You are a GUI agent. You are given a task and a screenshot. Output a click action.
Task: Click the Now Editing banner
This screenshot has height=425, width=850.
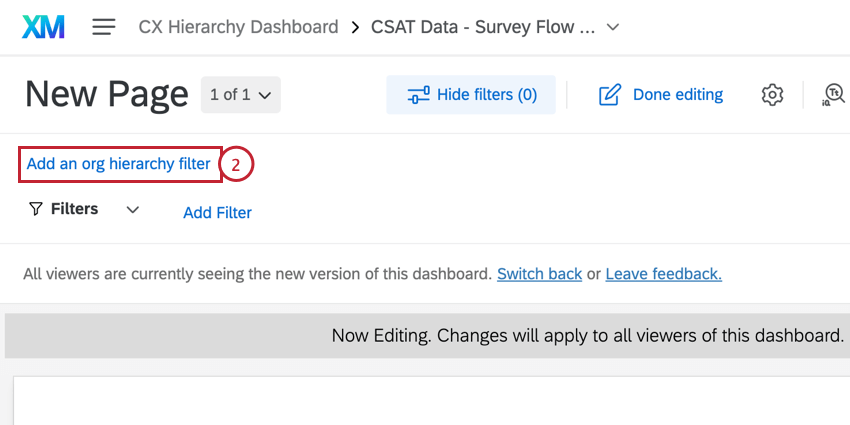pyautogui.click(x=588, y=336)
